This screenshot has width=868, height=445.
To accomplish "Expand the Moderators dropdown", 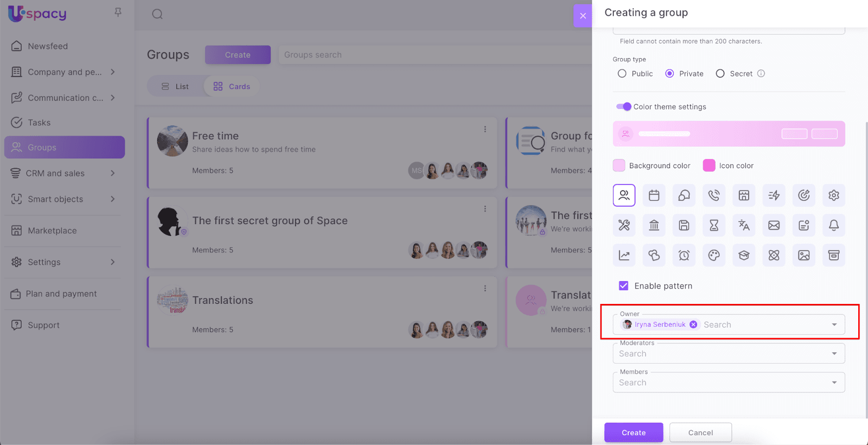I will [834, 354].
